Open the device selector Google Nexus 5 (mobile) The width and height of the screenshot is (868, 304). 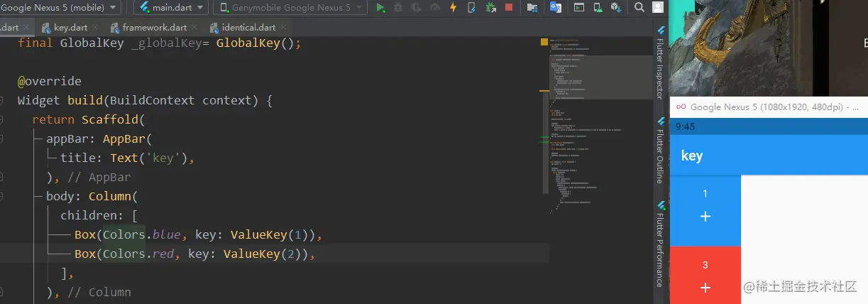[61, 8]
